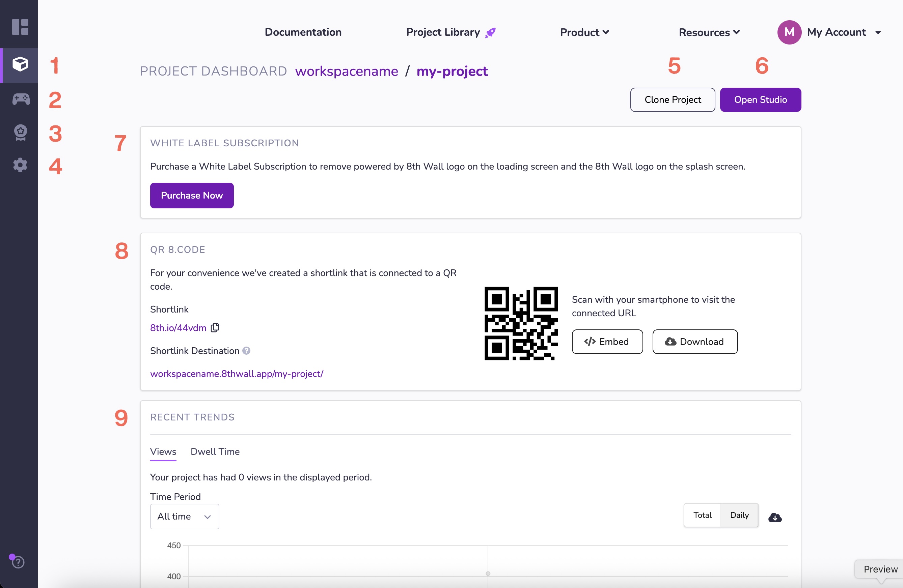Image resolution: width=903 pixels, height=588 pixels.
Task: Switch to the Dwell Time tab
Action: click(x=215, y=451)
